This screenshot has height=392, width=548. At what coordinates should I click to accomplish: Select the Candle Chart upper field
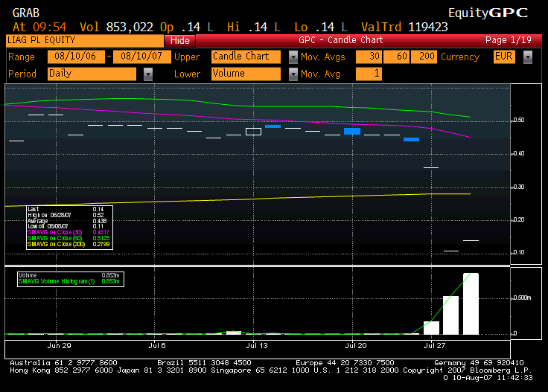click(x=246, y=57)
